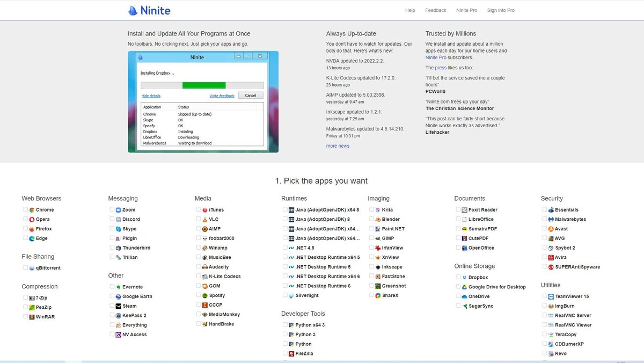
Task: Click Cancel button in installer preview
Action: (x=251, y=96)
